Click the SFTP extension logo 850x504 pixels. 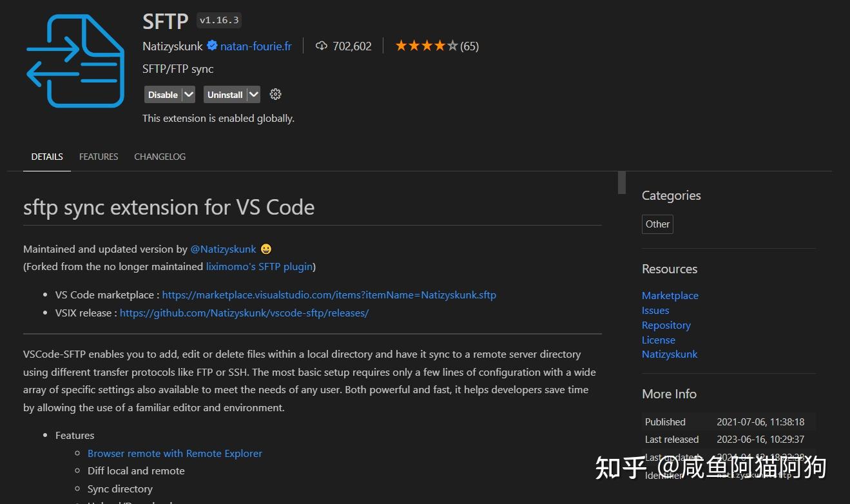click(x=75, y=61)
